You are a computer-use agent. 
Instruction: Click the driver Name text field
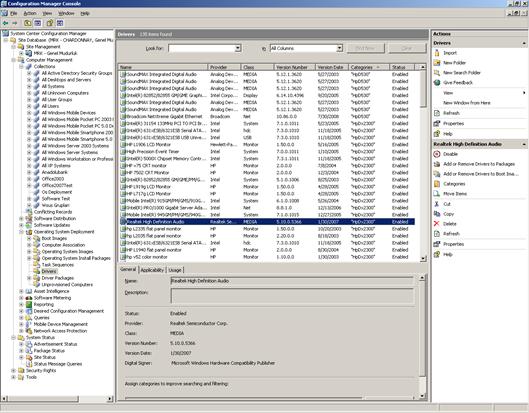[x=292, y=281]
